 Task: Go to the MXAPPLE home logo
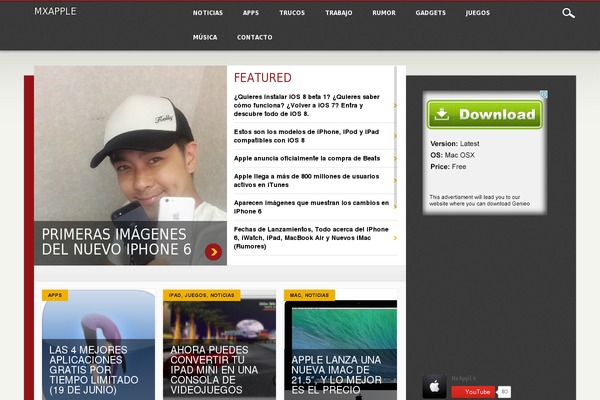[x=55, y=11]
